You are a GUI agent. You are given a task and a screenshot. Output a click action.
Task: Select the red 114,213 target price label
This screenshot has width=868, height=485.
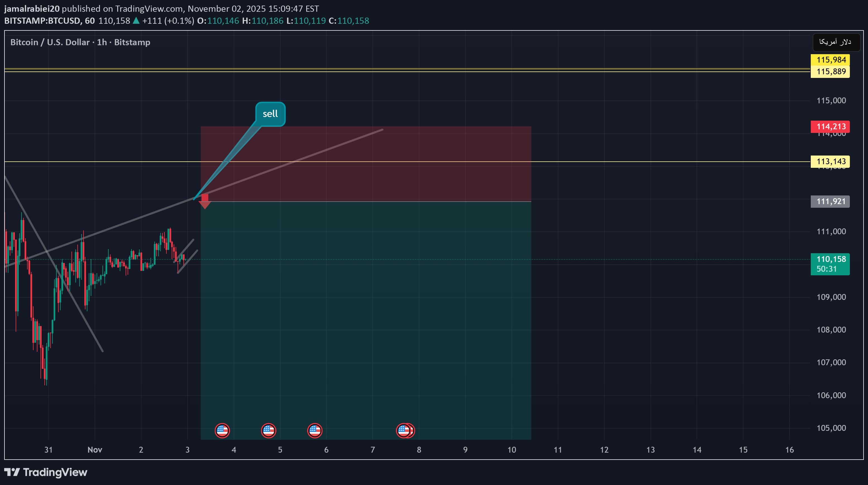tap(830, 126)
